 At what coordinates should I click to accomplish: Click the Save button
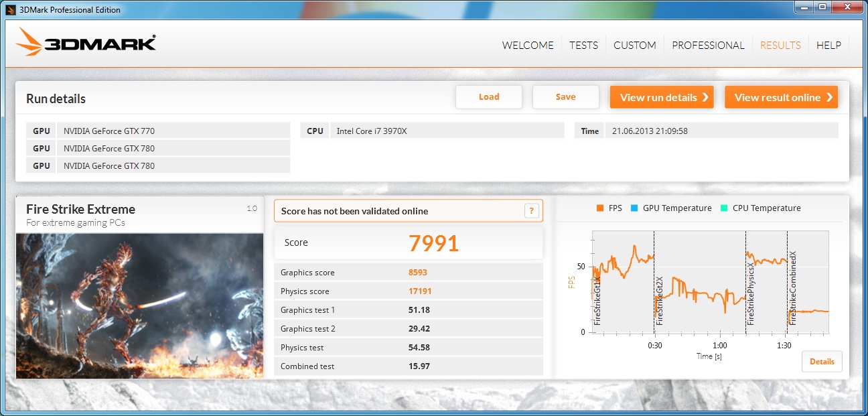565,97
